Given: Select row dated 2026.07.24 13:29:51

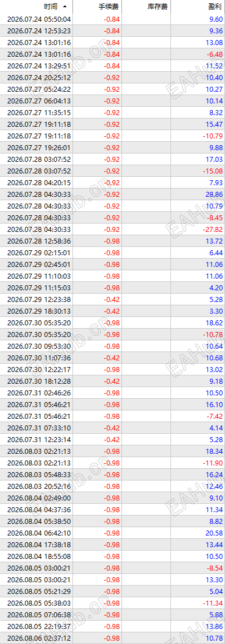Looking at the screenshot, I should (x=113, y=66).
